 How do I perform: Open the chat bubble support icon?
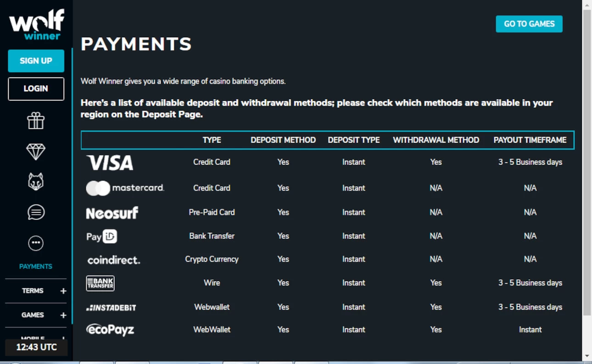click(36, 212)
